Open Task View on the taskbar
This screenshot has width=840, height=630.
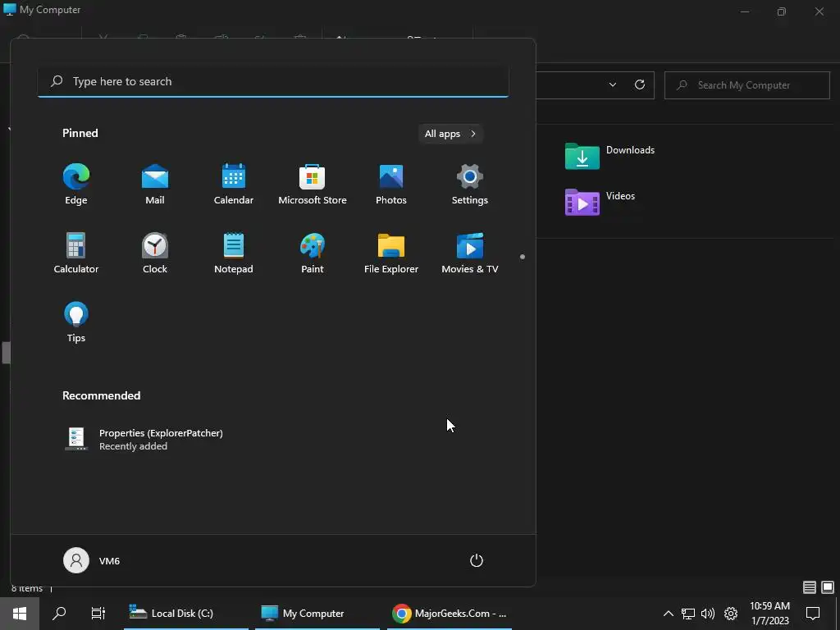click(x=98, y=614)
